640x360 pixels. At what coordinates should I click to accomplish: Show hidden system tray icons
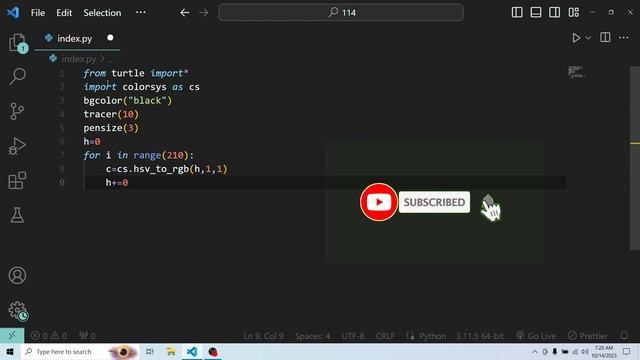tap(535, 351)
